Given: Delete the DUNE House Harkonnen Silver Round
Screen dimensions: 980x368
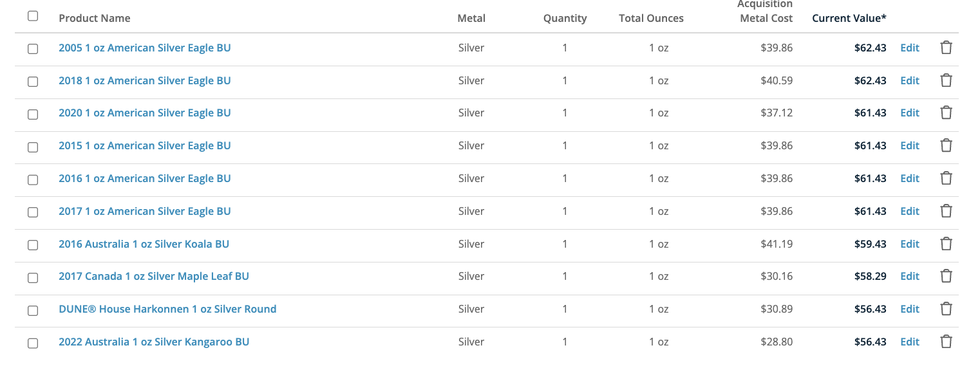Looking at the screenshot, I should tap(946, 309).
